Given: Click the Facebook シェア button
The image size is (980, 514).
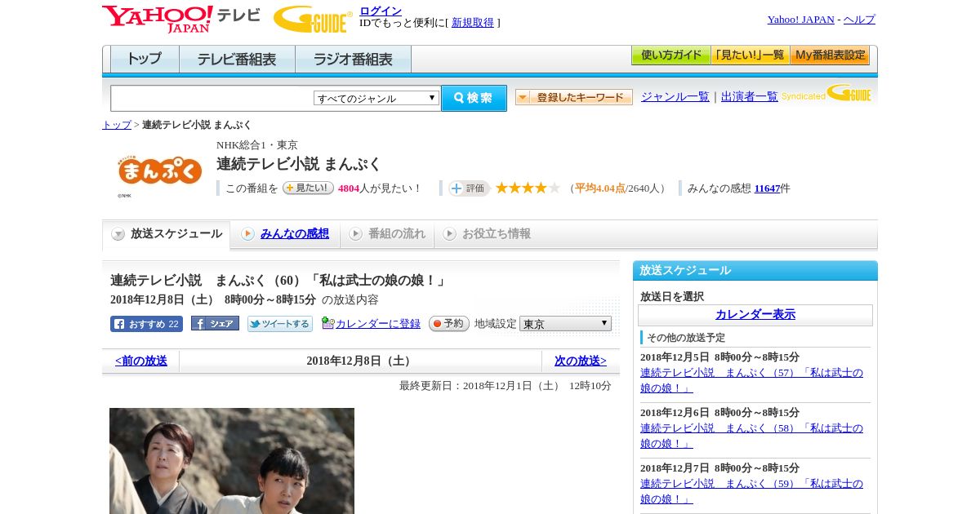Looking at the screenshot, I should click(215, 323).
